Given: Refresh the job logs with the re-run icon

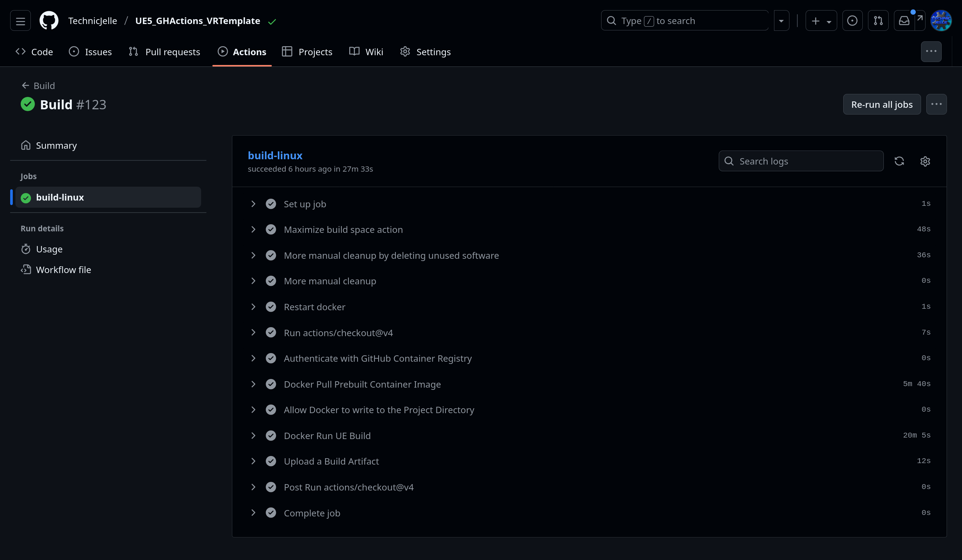Looking at the screenshot, I should (899, 161).
